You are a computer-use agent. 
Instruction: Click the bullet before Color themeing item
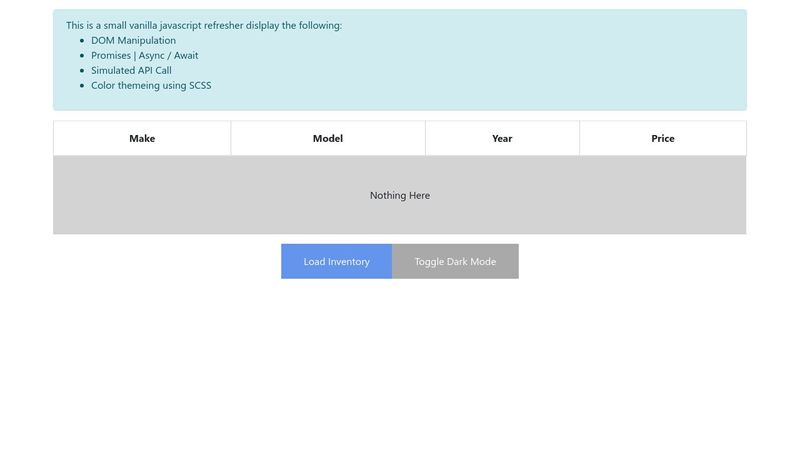pos(81,86)
